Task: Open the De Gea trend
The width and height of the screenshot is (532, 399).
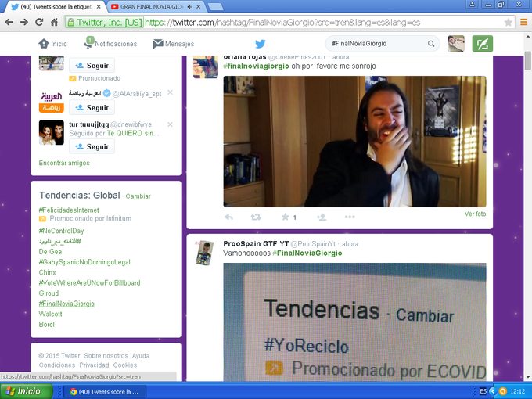Action: [x=50, y=252]
